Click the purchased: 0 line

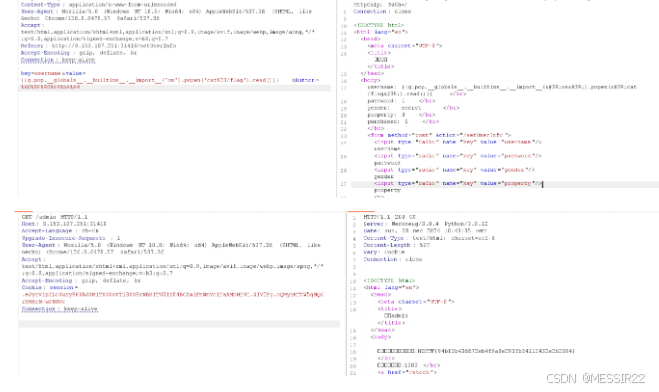point(403,122)
